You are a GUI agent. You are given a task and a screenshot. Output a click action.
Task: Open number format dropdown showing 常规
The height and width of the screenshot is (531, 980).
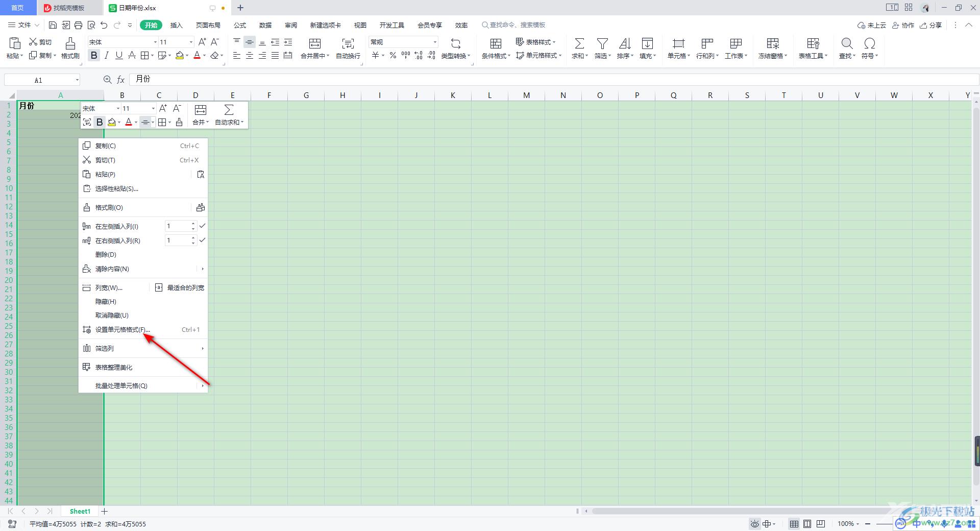[435, 42]
